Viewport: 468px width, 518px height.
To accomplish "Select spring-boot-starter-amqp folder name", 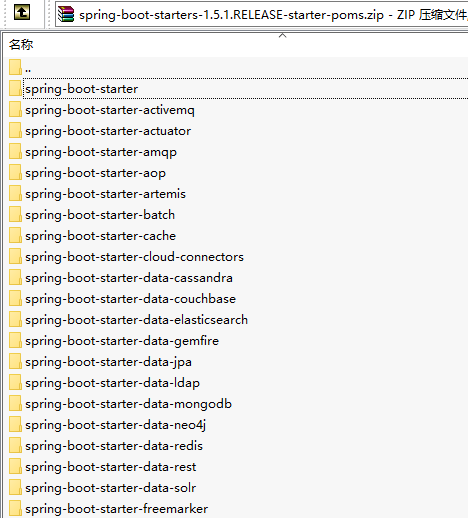I will coord(101,152).
